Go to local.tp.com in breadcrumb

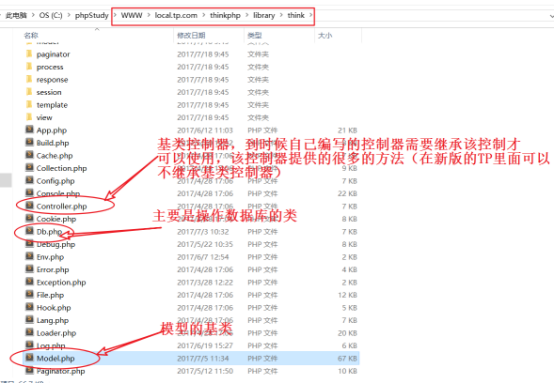[x=176, y=15]
